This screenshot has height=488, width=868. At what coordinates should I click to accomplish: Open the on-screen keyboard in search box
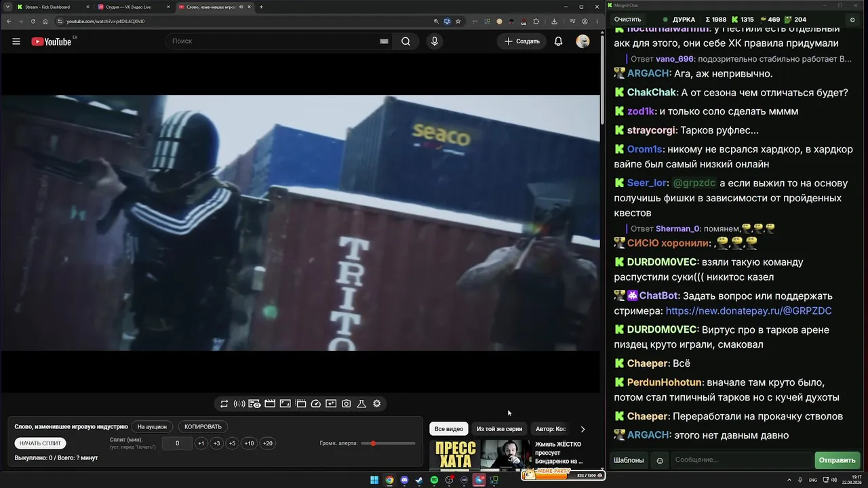[384, 41]
